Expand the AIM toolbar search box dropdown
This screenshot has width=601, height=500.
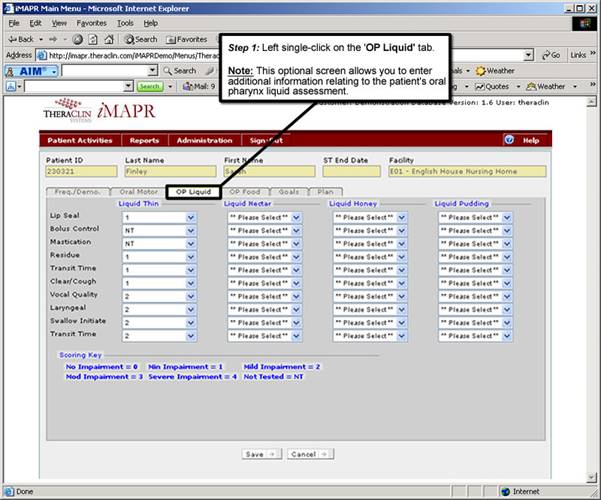coord(153,71)
